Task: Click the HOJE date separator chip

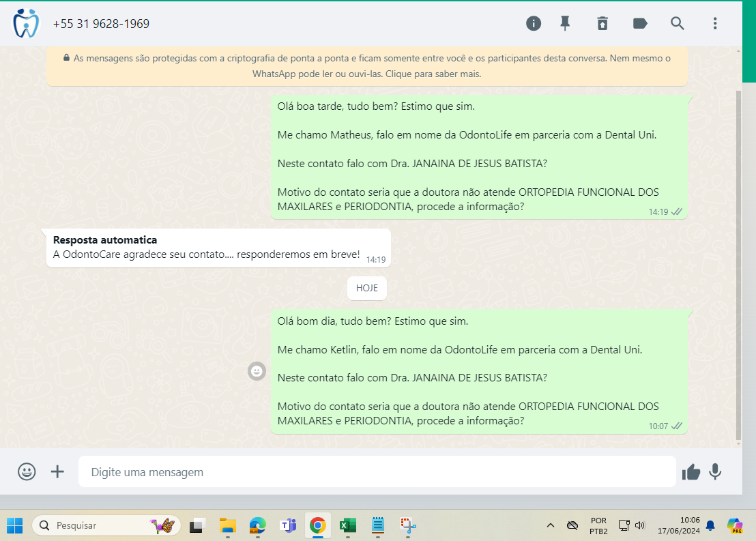Action: pyautogui.click(x=367, y=288)
